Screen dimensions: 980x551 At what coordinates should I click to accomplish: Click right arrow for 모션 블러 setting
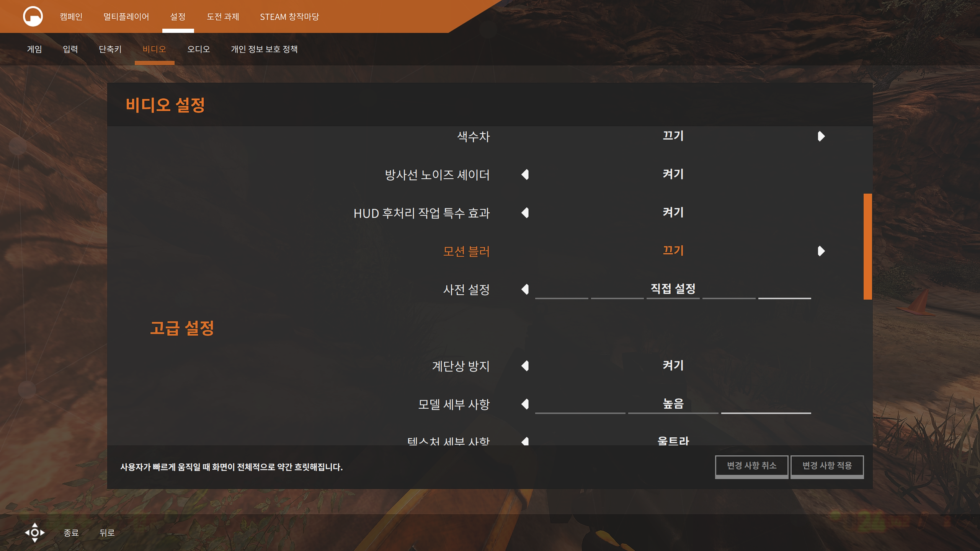pos(821,251)
